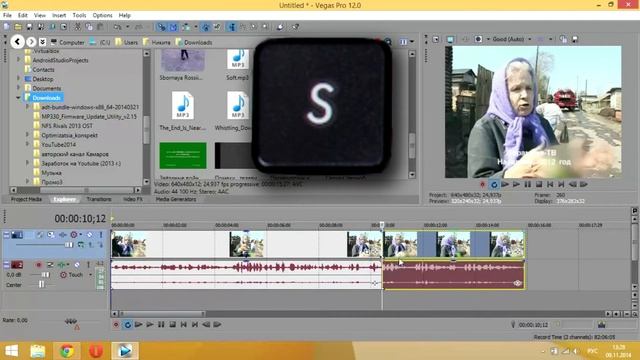Click Video Preview project properties icon

[x=436, y=39]
